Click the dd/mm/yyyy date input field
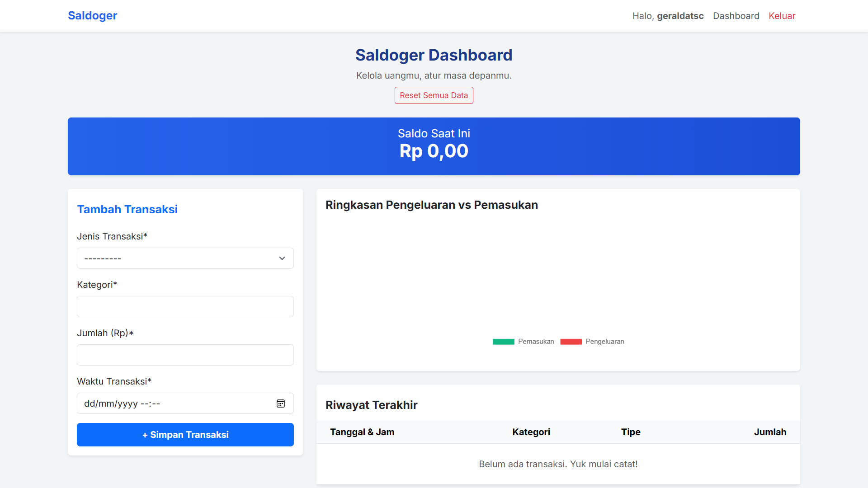868x488 pixels. [x=172, y=403]
